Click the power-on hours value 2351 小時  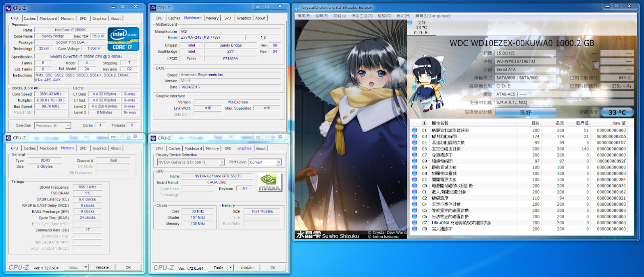point(617,86)
